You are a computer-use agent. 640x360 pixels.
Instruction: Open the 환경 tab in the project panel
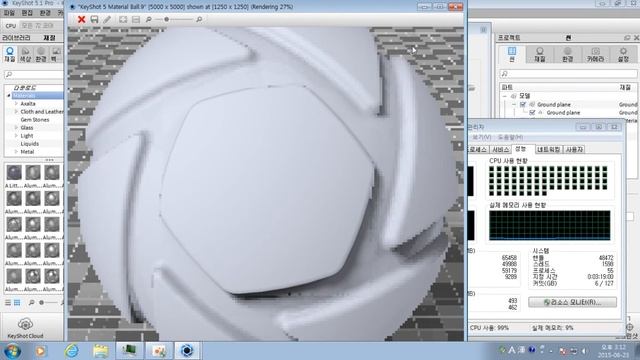coord(567,54)
